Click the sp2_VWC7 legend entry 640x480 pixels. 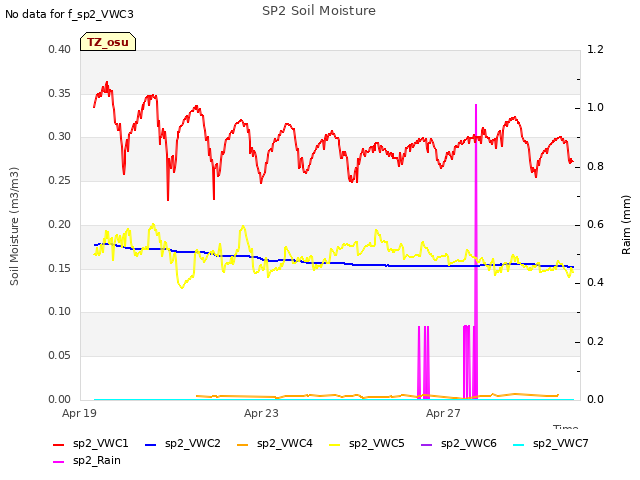point(551,444)
